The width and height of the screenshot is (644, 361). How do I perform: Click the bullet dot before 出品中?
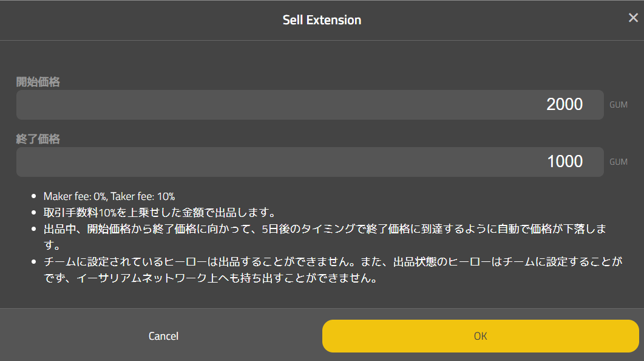[34, 229]
